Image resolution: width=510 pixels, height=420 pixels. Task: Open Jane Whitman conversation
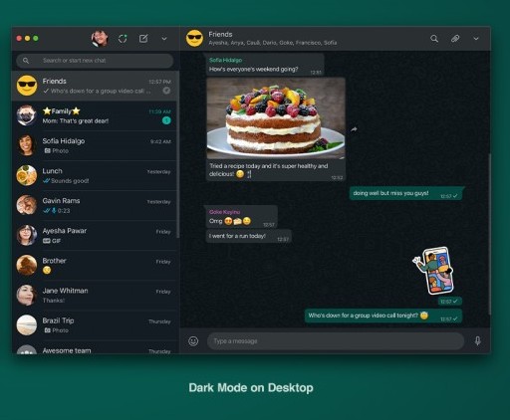(96, 295)
